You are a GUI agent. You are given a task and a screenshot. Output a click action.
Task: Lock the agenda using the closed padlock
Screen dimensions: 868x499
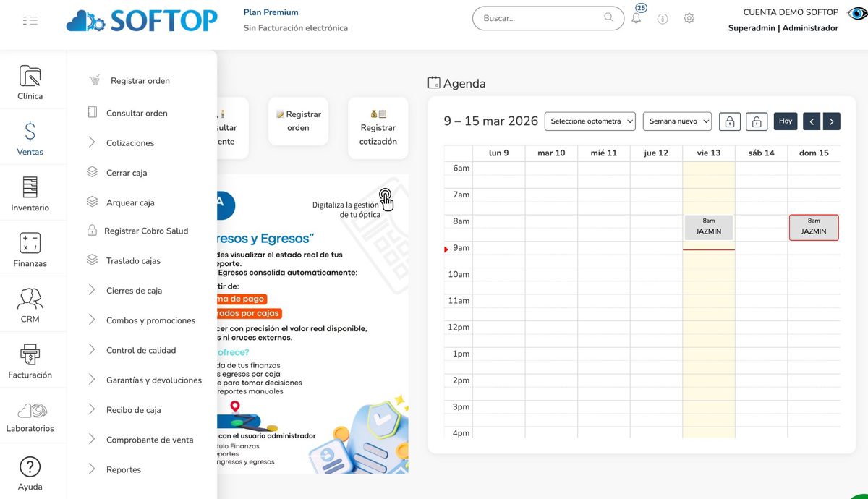729,121
